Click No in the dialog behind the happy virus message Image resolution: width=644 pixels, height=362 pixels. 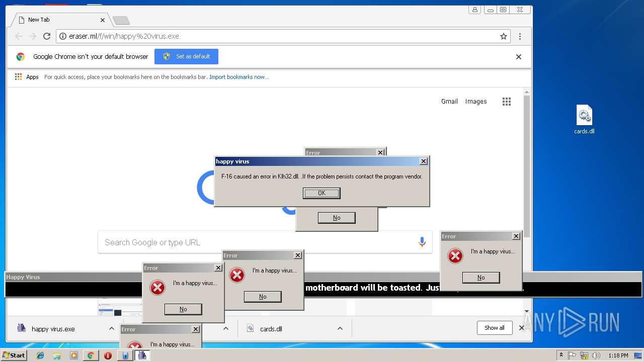pos(337,218)
